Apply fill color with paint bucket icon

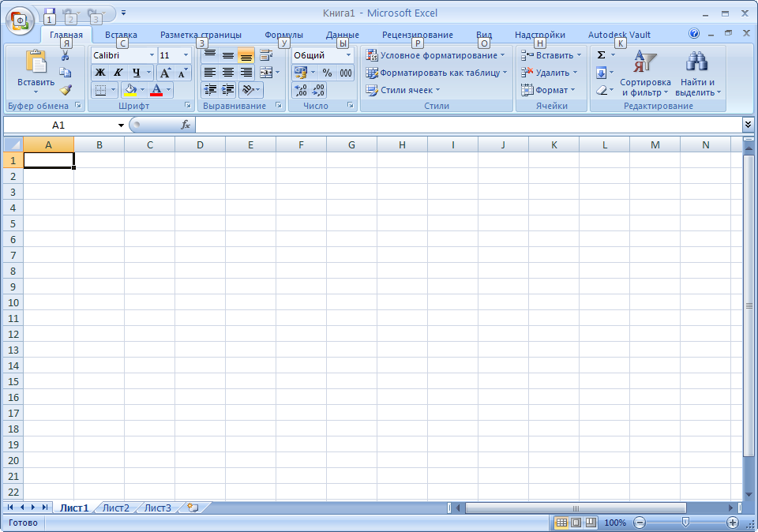[130, 90]
